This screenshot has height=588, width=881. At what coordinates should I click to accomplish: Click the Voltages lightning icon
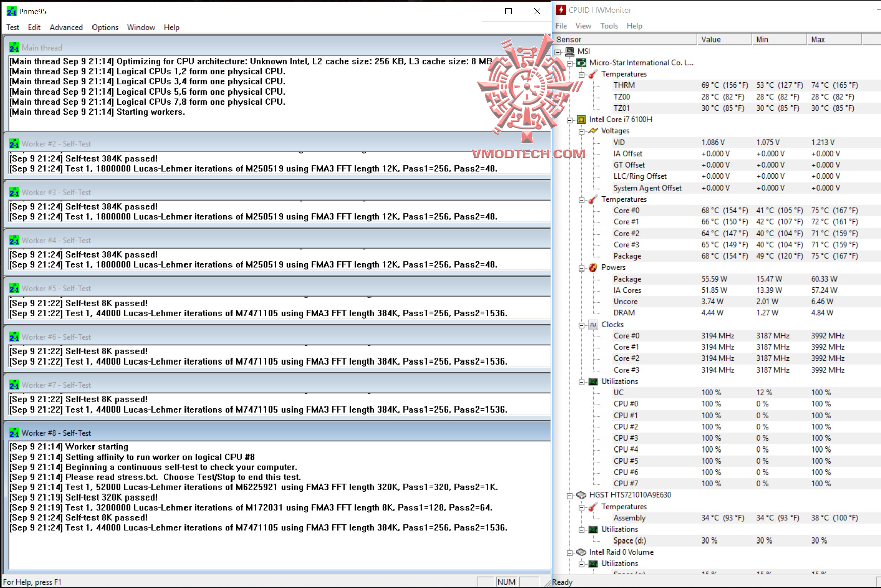(593, 131)
